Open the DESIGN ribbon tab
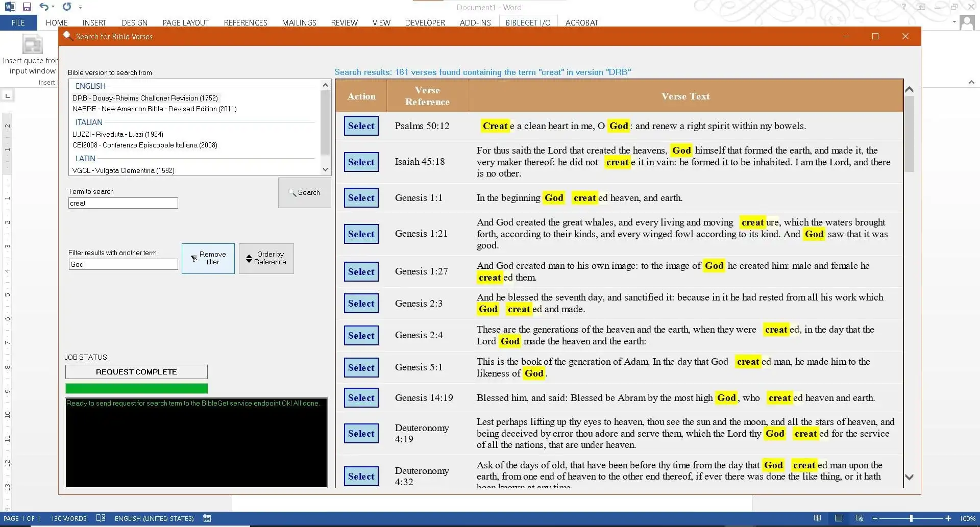 click(134, 22)
